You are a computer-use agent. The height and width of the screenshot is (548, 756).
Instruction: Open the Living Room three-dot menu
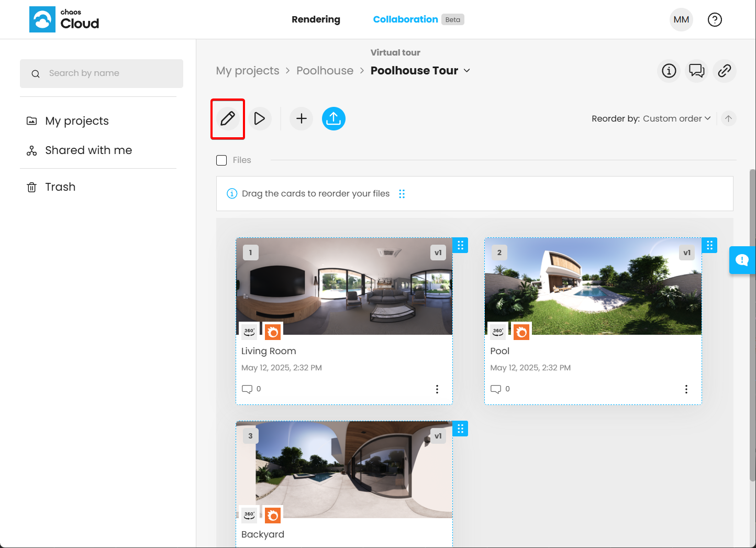(x=437, y=389)
